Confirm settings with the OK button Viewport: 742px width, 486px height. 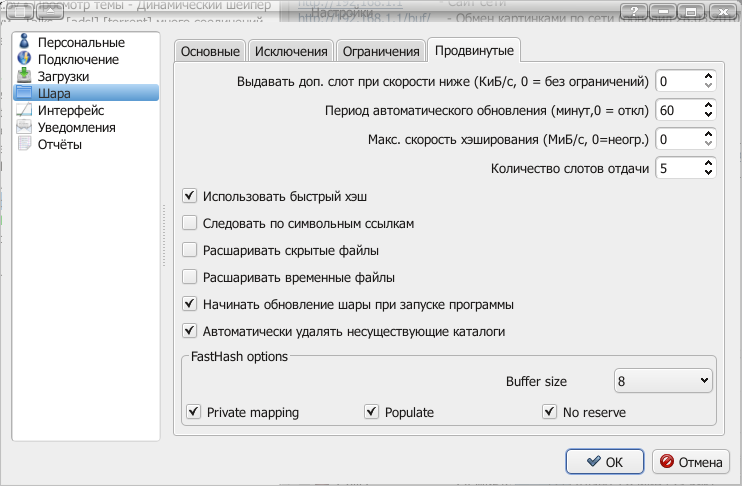point(604,462)
